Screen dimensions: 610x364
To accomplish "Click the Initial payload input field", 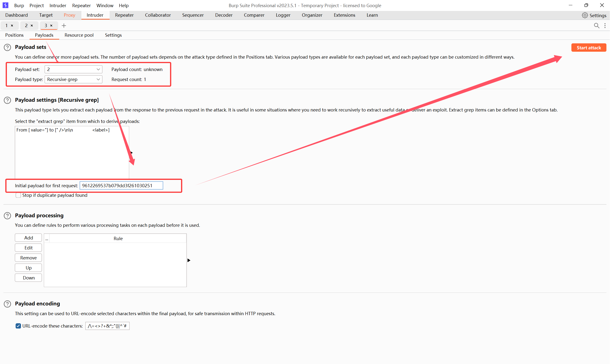I will tap(121, 186).
